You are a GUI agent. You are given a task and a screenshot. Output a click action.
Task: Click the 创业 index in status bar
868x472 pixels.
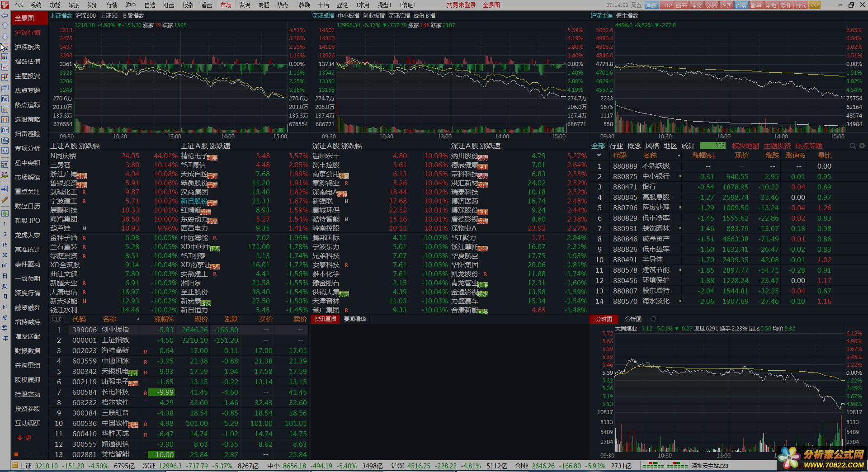[522, 466]
